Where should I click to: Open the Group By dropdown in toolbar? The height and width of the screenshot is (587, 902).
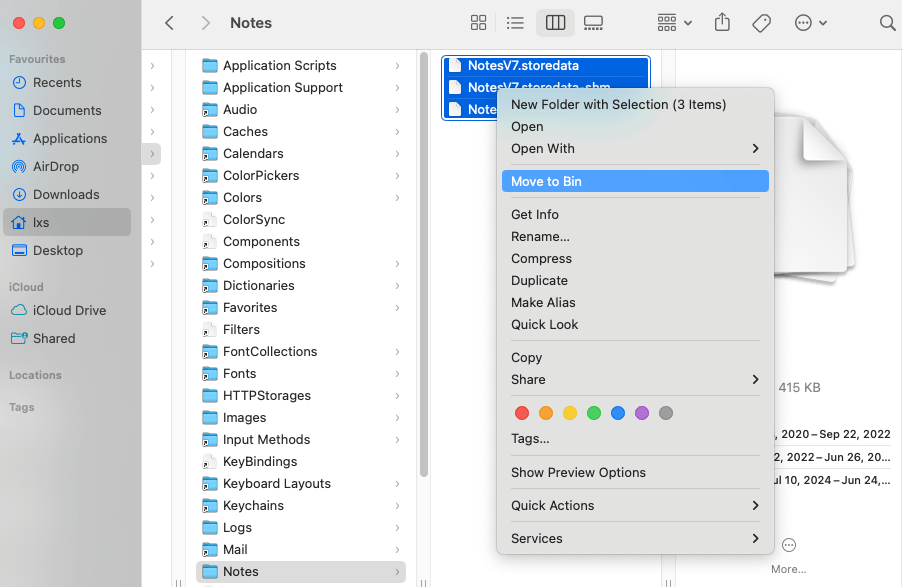[675, 23]
